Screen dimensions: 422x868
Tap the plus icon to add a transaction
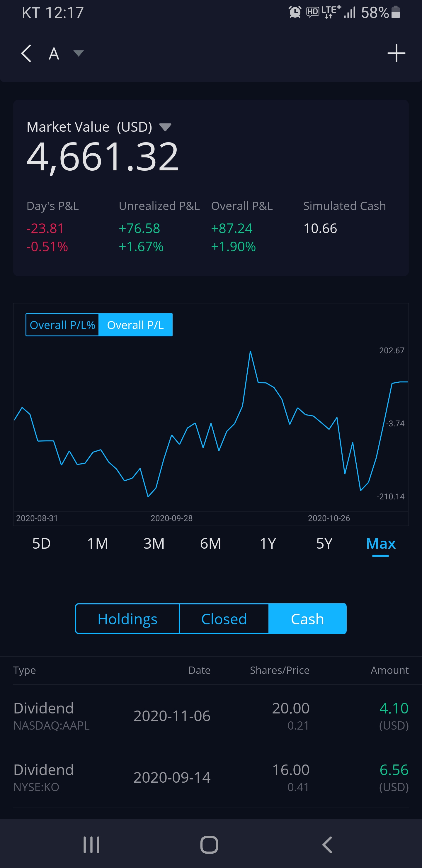pyautogui.click(x=396, y=53)
